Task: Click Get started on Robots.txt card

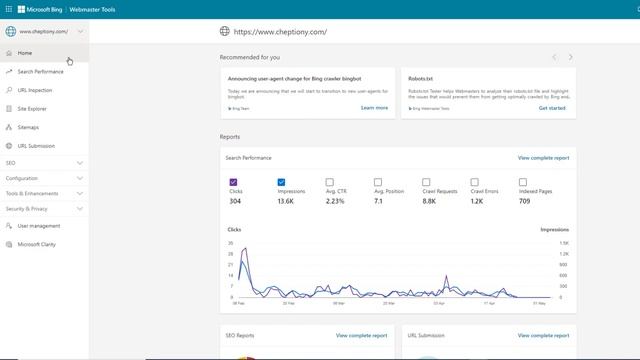Action: 552,108
